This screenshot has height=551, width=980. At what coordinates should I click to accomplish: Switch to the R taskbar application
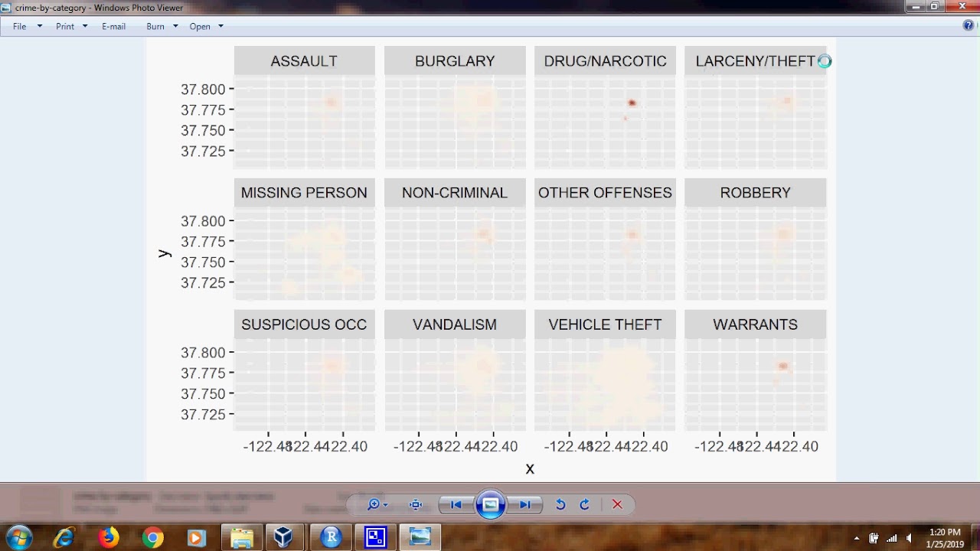pos(332,538)
